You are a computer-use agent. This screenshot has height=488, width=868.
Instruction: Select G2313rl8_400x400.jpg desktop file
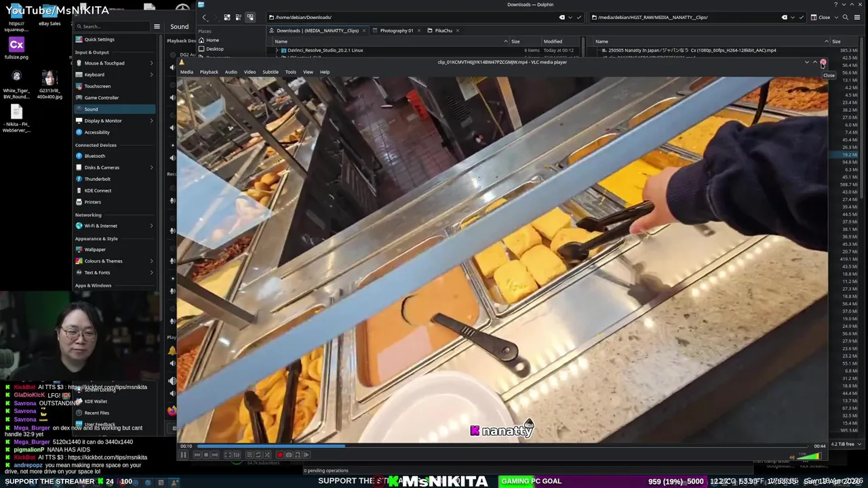click(x=50, y=85)
